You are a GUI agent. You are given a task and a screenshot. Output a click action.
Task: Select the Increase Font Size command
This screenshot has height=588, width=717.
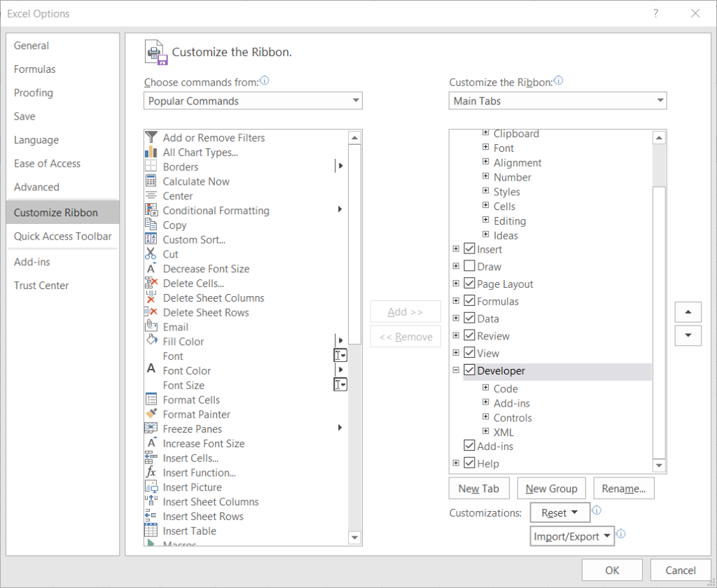202,443
